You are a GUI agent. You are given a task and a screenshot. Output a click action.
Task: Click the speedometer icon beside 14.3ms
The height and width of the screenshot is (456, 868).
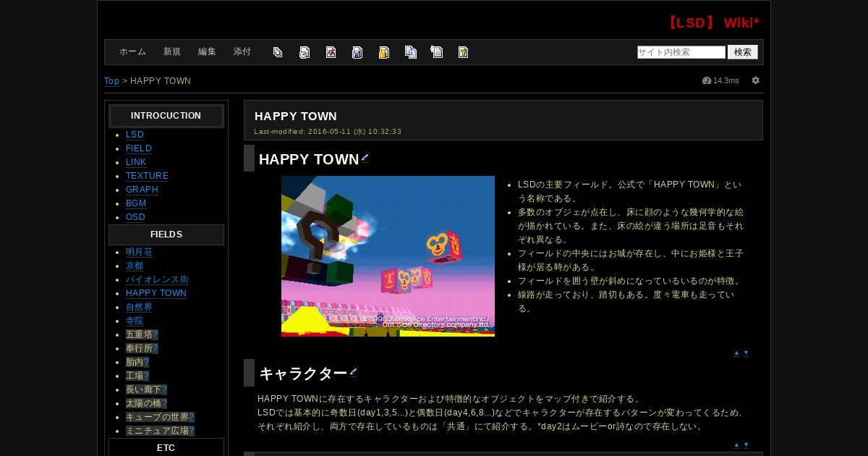click(707, 80)
